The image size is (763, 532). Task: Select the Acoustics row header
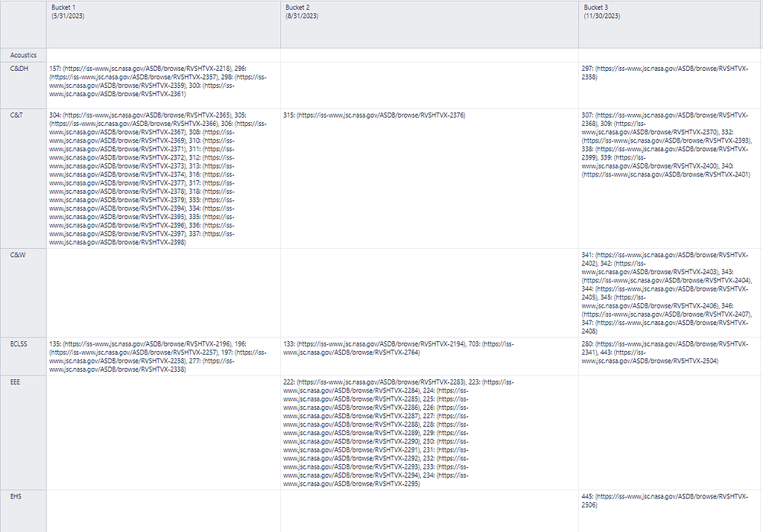click(23, 54)
